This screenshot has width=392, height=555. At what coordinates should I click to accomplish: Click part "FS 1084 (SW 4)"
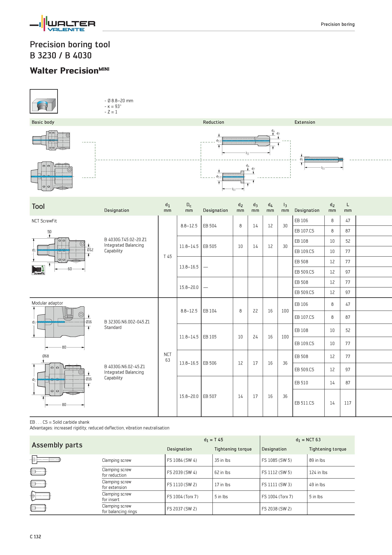click(x=182, y=460)
